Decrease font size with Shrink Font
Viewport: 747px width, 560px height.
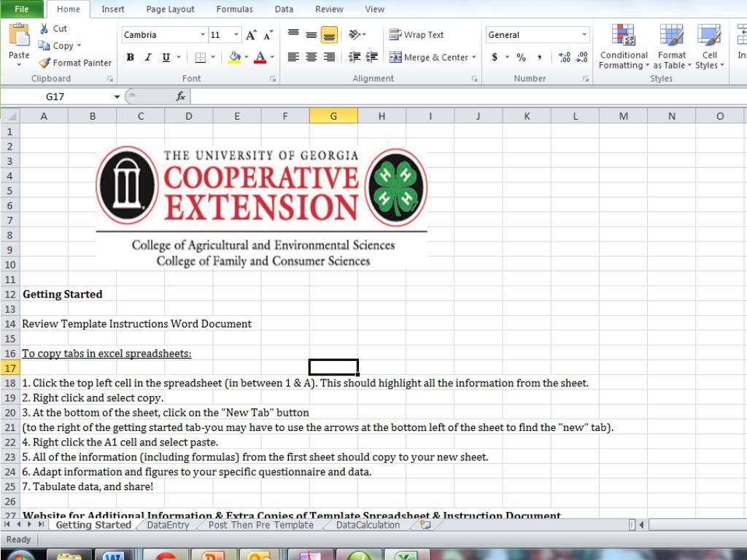point(268,35)
